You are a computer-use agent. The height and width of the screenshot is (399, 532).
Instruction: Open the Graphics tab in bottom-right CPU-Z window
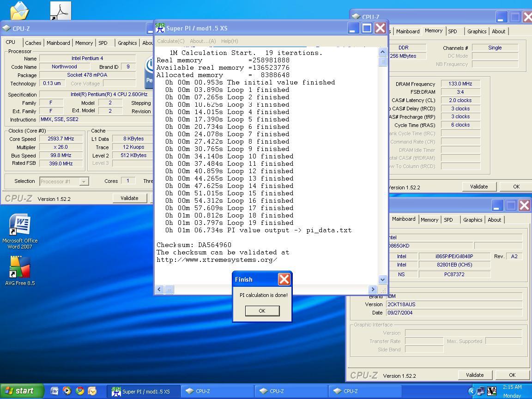pos(472,220)
